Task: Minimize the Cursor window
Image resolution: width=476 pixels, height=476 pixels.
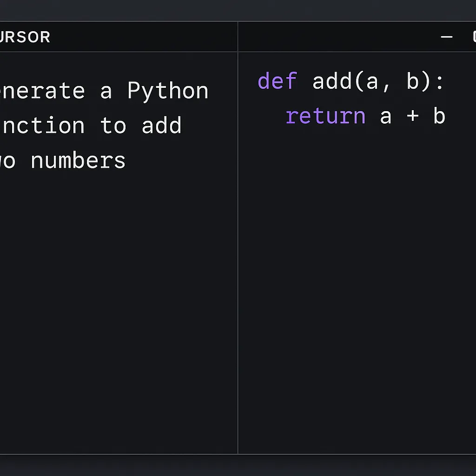Action: click(x=446, y=37)
